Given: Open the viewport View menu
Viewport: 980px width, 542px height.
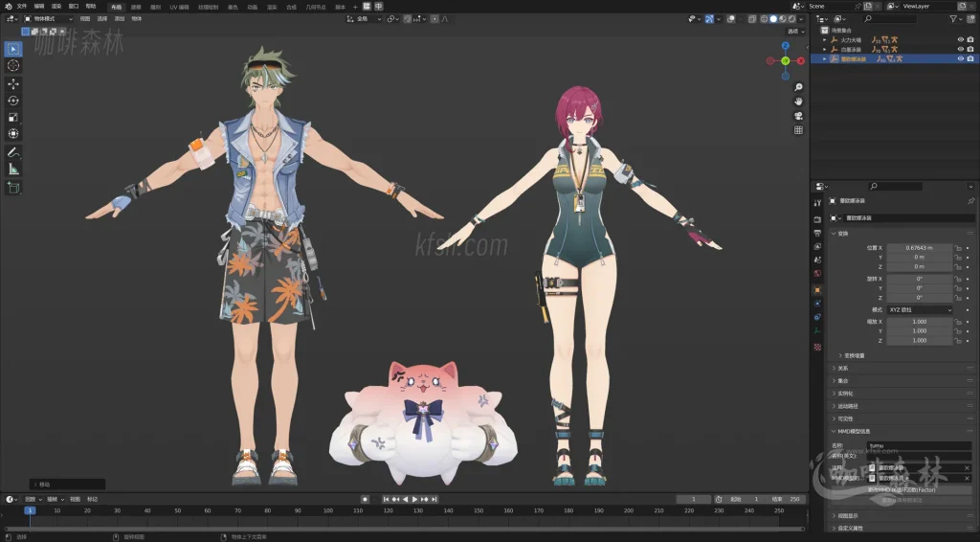Looking at the screenshot, I should pyautogui.click(x=85, y=19).
